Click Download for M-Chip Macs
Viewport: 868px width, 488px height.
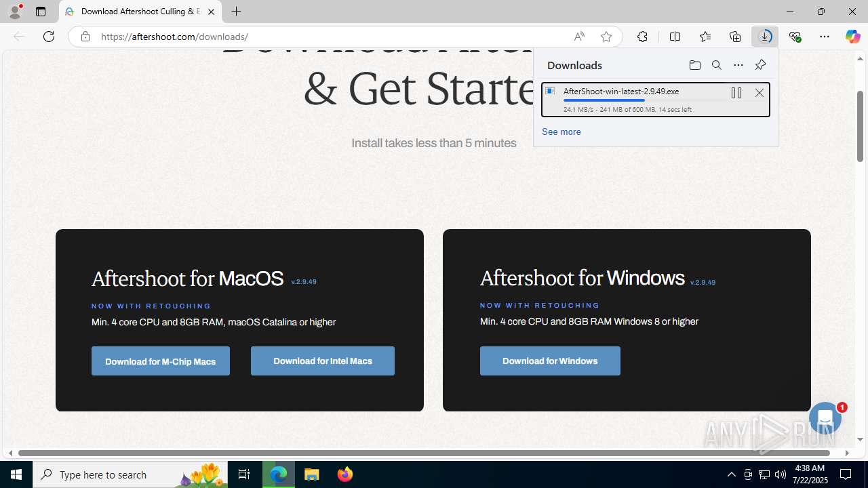(161, 361)
